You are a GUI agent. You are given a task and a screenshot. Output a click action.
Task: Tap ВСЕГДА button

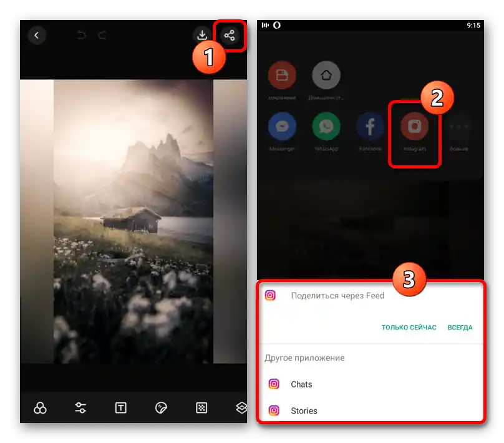[x=460, y=328]
